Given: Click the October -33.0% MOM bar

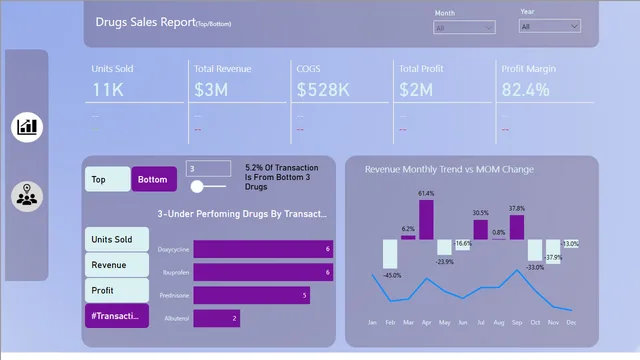Looking at the screenshot, I should (535, 250).
